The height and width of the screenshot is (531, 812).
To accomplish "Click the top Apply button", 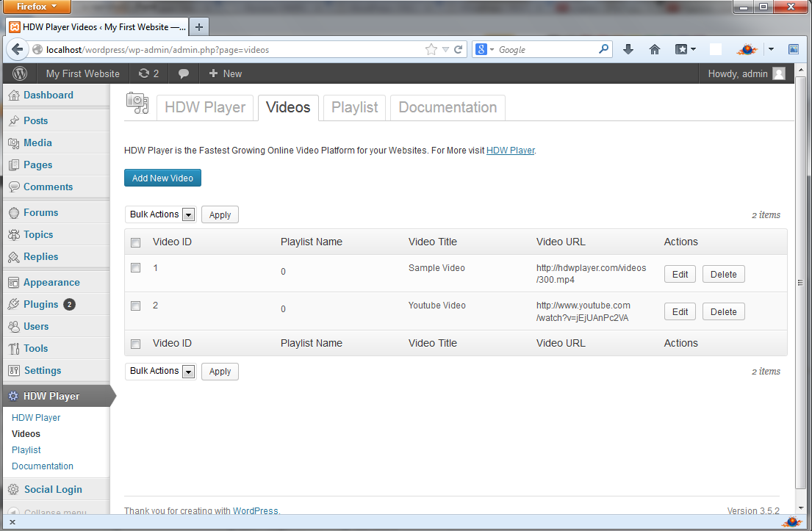I will (220, 214).
